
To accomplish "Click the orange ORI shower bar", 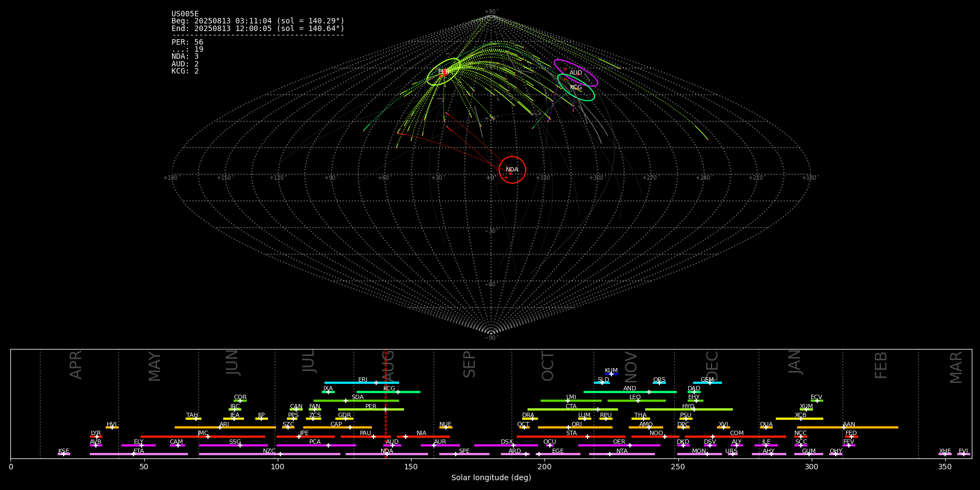I will pyautogui.click(x=575, y=427).
